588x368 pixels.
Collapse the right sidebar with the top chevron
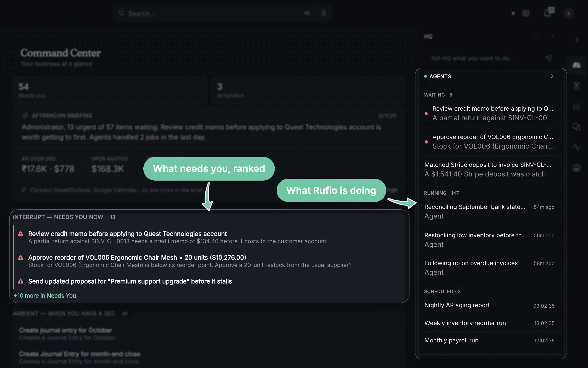[x=577, y=40]
